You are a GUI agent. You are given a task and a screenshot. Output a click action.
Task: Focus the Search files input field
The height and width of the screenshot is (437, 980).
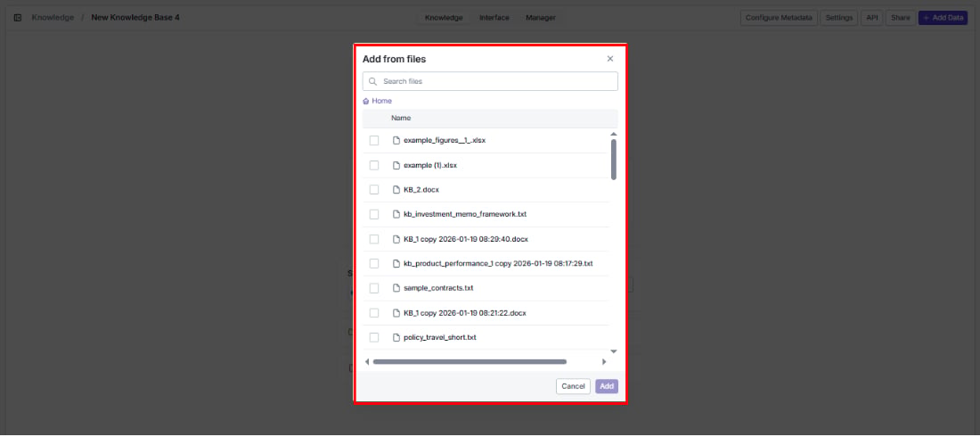(490, 81)
